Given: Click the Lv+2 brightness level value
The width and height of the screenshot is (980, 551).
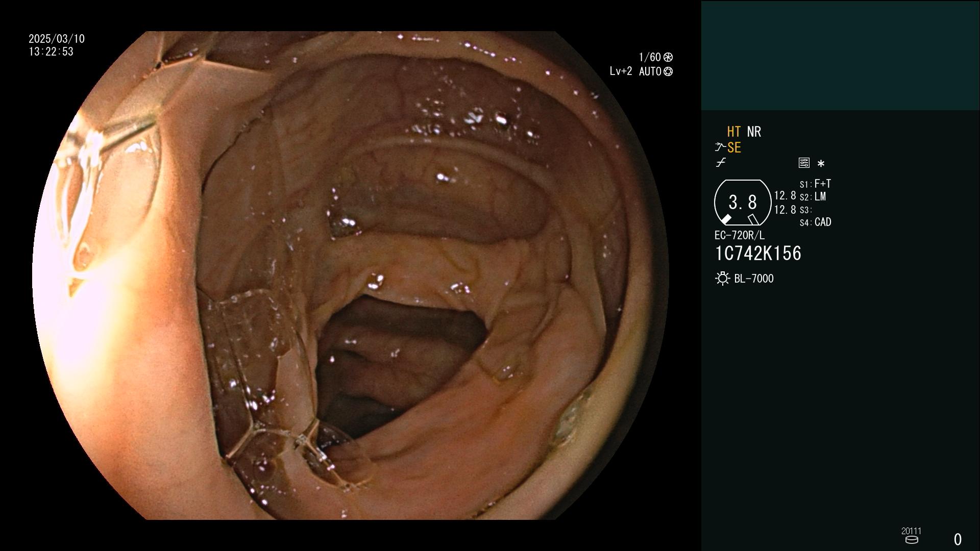Looking at the screenshot, I should tap(621, 71).
